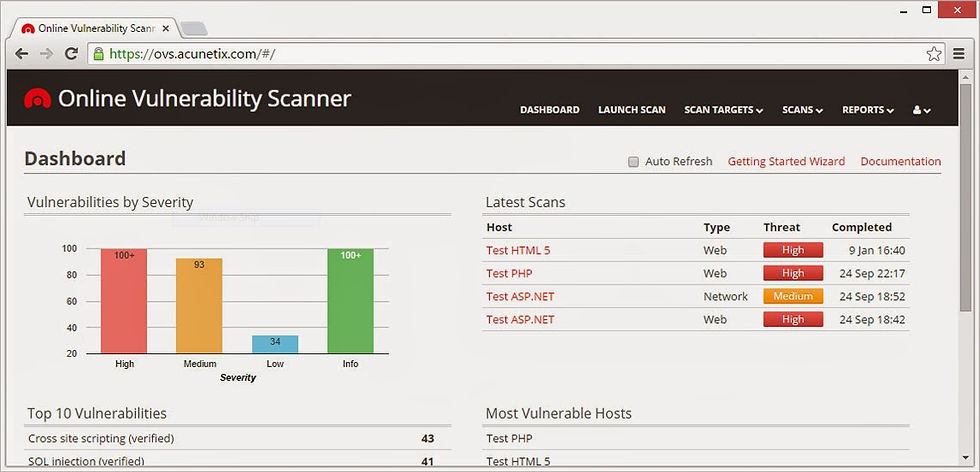
Task: Open the Test ASP.NET scan completed at 18:42
Action: 520,319
